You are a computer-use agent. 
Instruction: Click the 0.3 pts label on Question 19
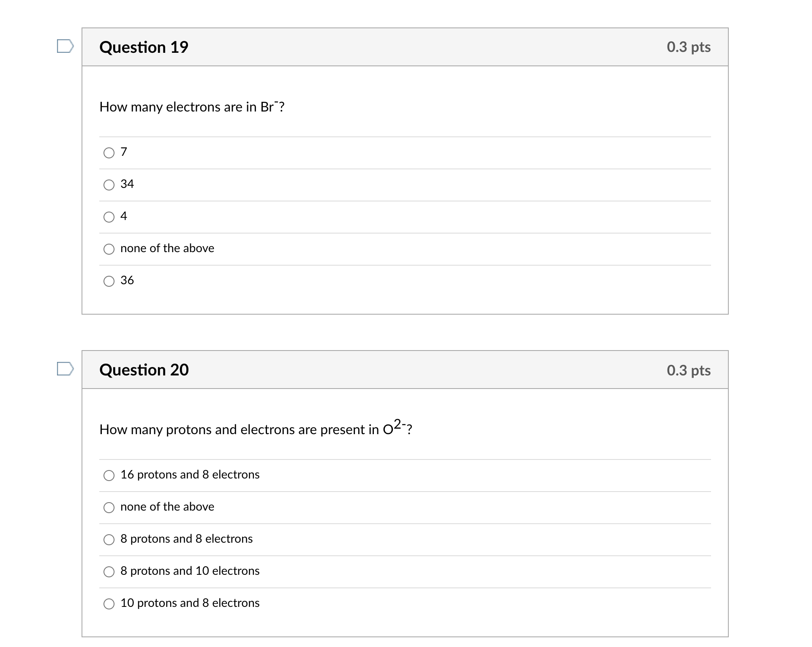click(x=689, y=47)
